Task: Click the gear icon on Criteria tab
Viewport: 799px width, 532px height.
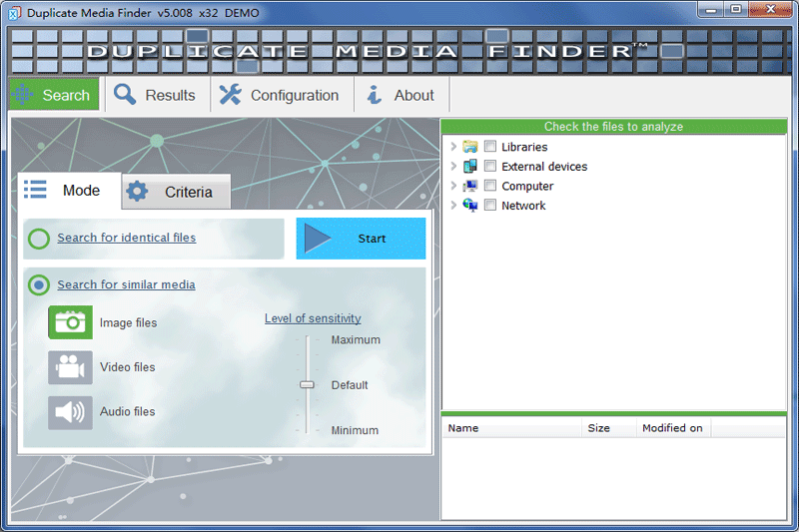Action: [x=137, y=192]
